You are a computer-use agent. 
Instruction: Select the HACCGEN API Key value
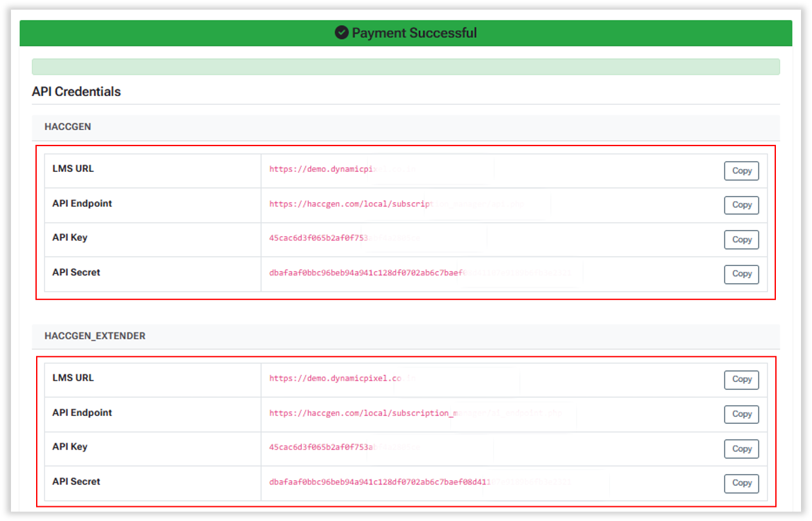(345, 238)
